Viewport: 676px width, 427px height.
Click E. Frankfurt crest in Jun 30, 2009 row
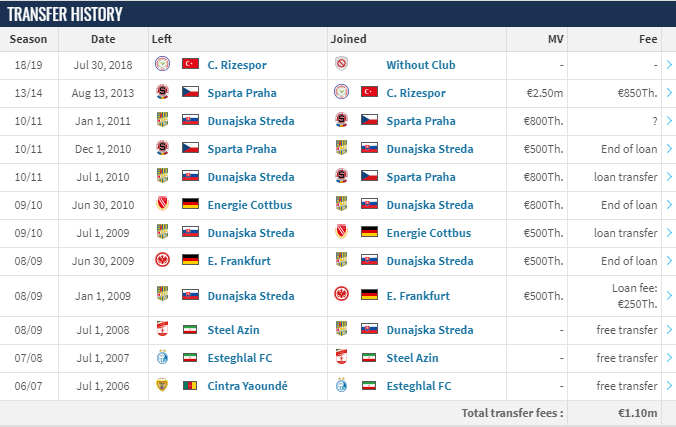pyautogui.click(x=162, y=260)
